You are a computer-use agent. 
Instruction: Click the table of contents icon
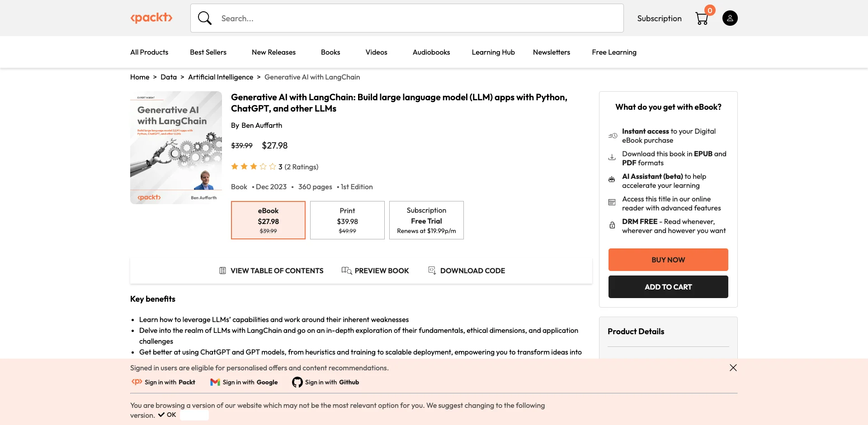coord(222,271)
